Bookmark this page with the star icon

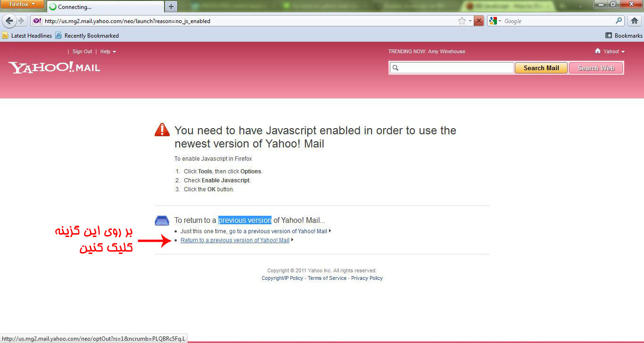(462, 21)
